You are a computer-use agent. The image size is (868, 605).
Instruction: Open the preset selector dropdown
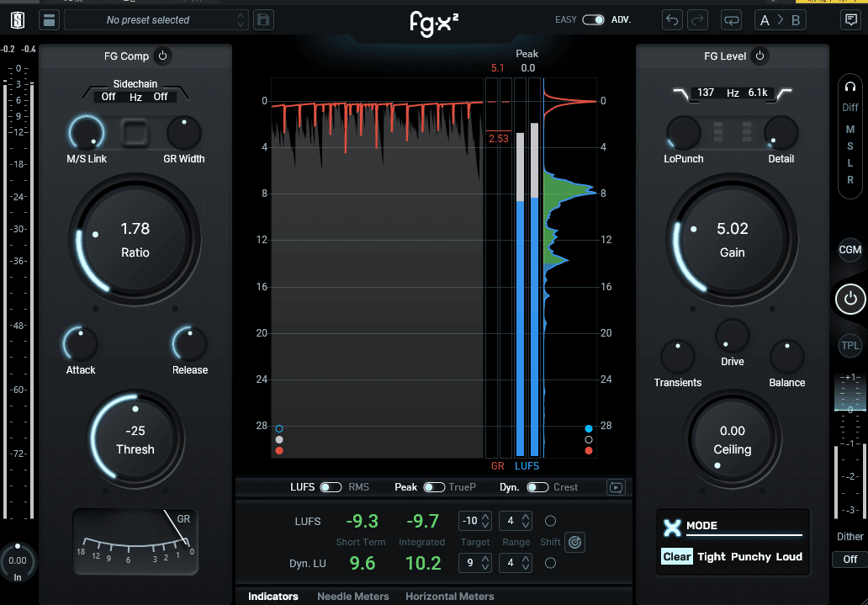[156, 20]
